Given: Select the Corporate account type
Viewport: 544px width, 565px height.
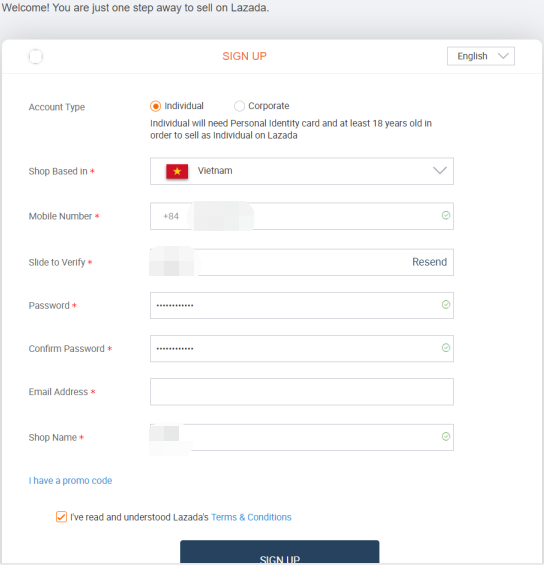Looking at the screenshot, I should [239, 106].
